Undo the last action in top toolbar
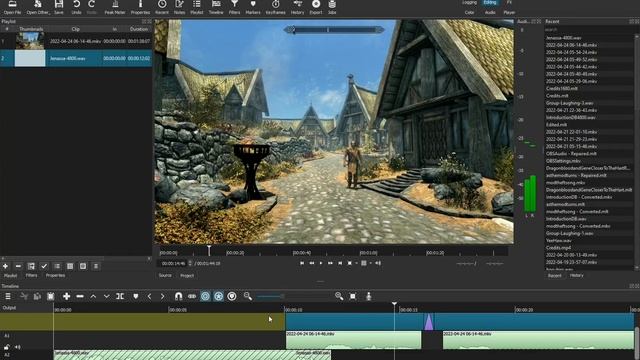This screenshot has width=640, height=360. (x=76, y=7)
